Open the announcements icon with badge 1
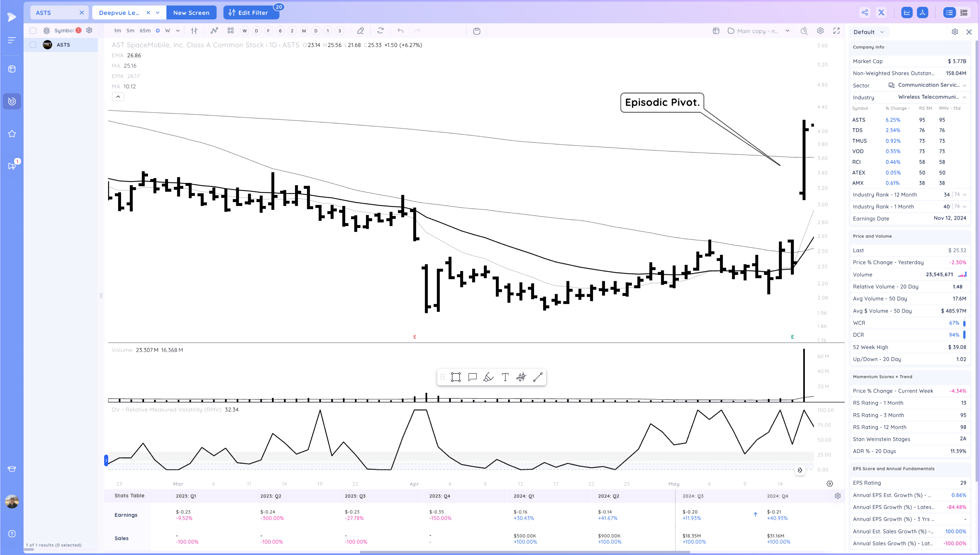This screenshot has height=555, width=980. click(x=12, y=166)
